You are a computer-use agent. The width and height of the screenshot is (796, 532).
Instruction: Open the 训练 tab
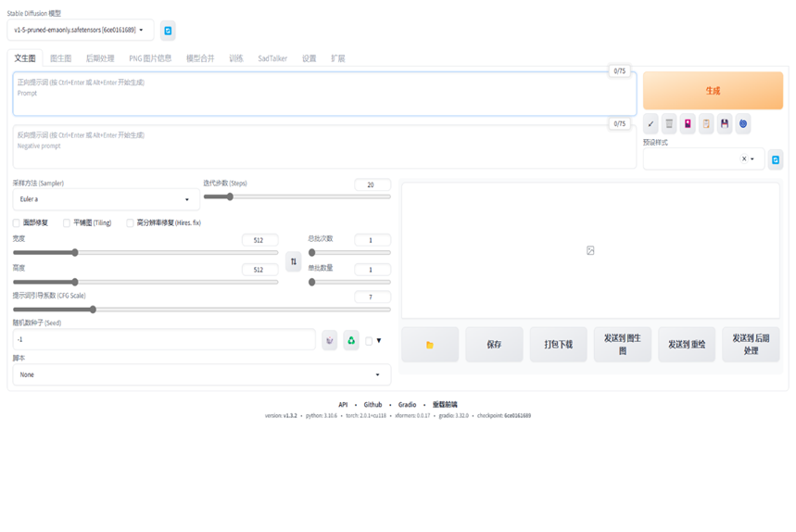236,58
